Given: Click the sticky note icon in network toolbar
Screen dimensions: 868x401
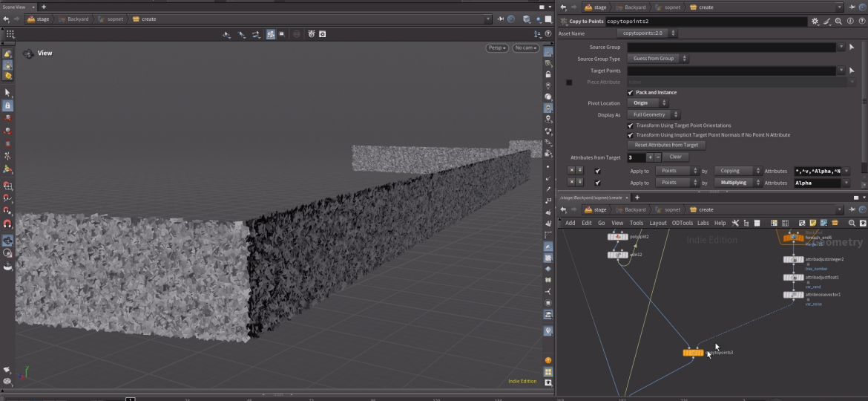Looking at the screenshot, I should point(813,223).
